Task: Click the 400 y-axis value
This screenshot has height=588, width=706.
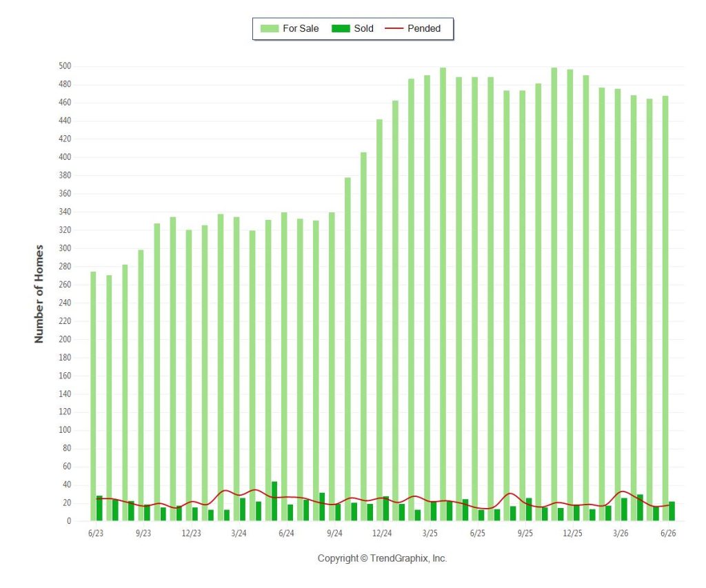Action: [65, 157]
